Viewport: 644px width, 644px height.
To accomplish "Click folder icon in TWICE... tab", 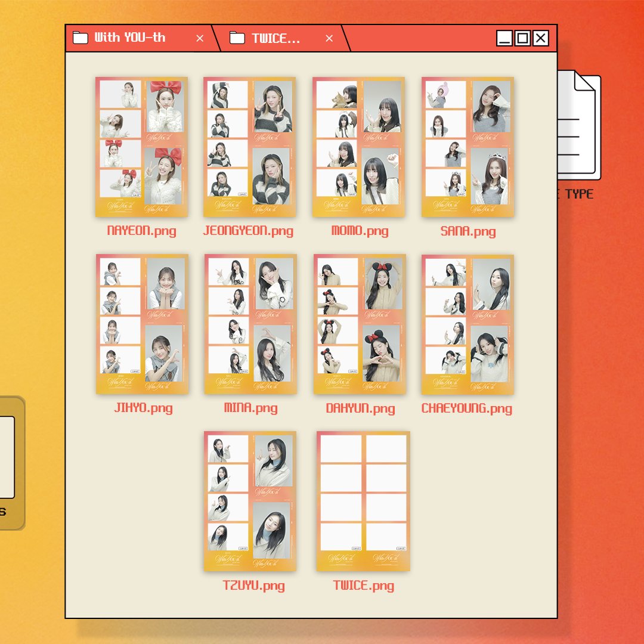I will coord(237,38).
